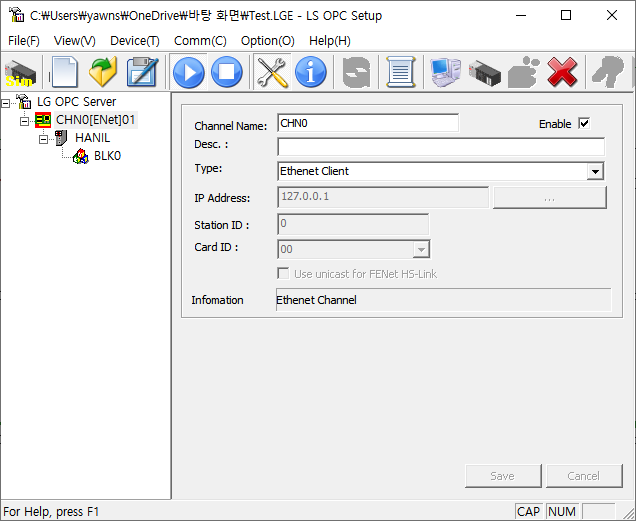The image size is (636, 521).
Task: Select the BLK0 block node
Action: pos(107,156)
